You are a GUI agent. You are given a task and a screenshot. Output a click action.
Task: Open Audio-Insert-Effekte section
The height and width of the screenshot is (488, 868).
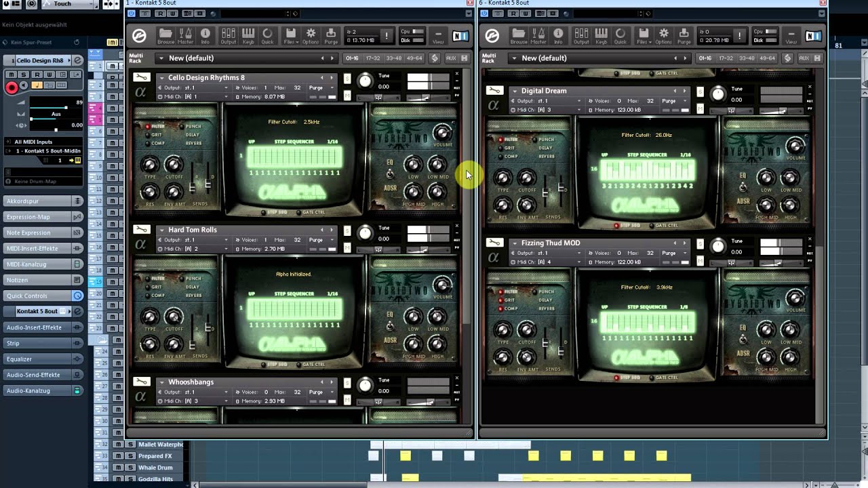[43, 327]
